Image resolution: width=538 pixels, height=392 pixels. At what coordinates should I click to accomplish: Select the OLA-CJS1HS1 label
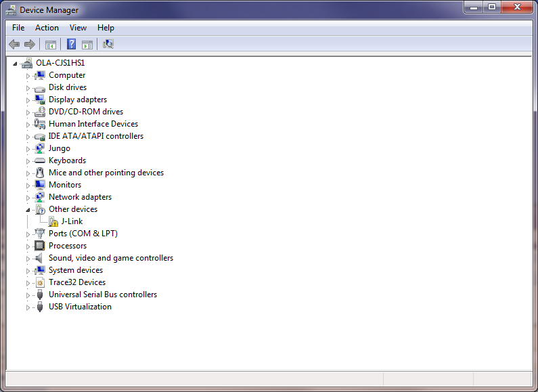click(x=60, y=63)
